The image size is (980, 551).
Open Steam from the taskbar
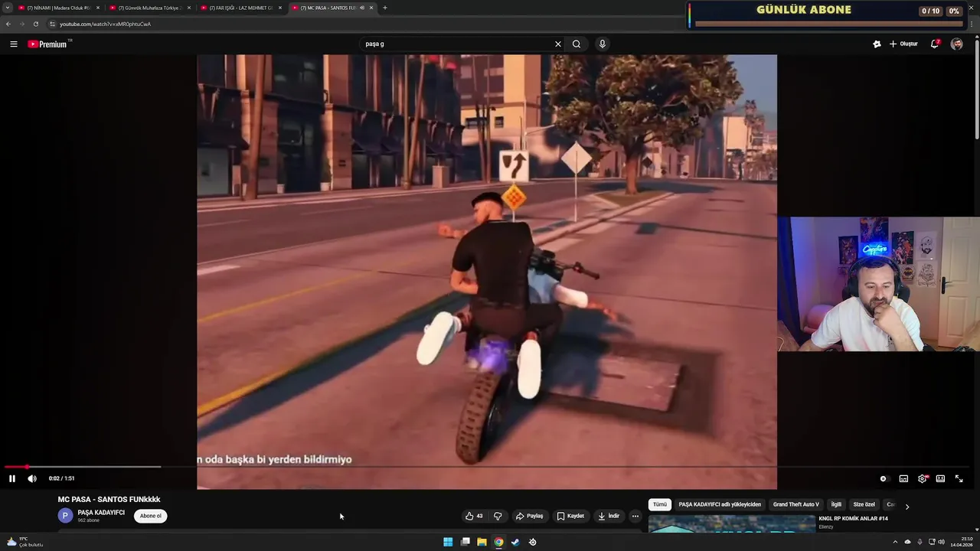(x=515, y=542)
